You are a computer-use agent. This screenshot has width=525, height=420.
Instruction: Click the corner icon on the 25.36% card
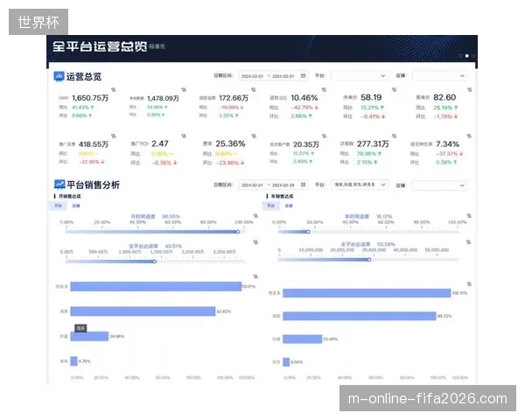tap(254, 136)
